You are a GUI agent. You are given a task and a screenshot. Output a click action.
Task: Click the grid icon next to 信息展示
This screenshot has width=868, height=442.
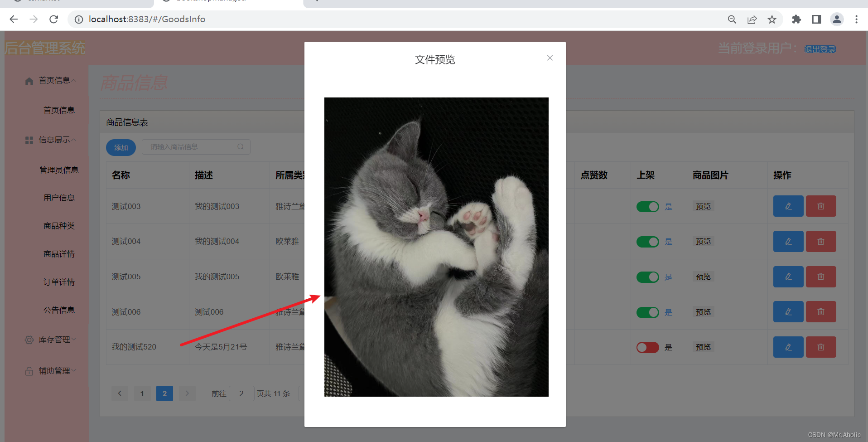click(x=28, y=140)
